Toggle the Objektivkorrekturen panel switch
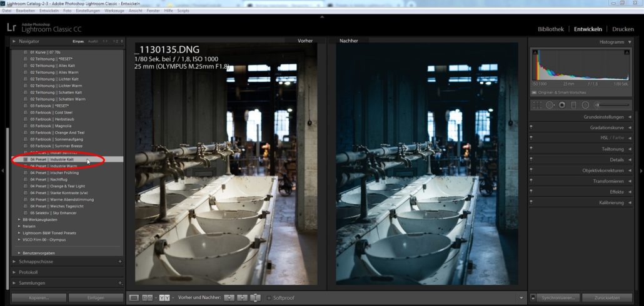The height and width of the screenshot is (306, 644). coord(531,170)
